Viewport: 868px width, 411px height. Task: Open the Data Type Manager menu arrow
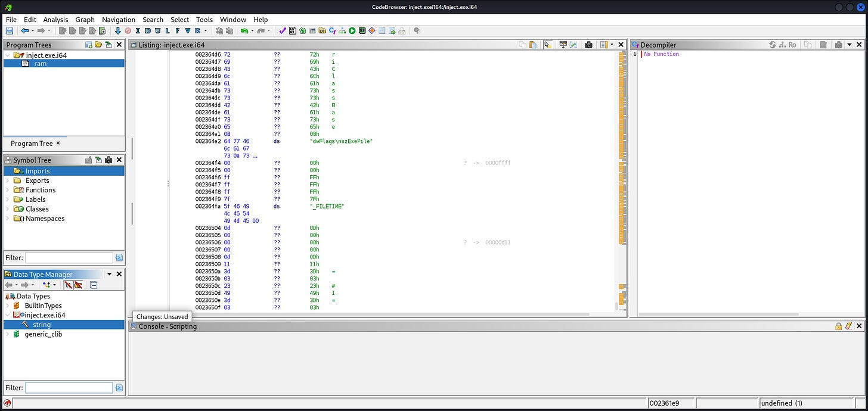pyautogui.click(x=109, y=275)
